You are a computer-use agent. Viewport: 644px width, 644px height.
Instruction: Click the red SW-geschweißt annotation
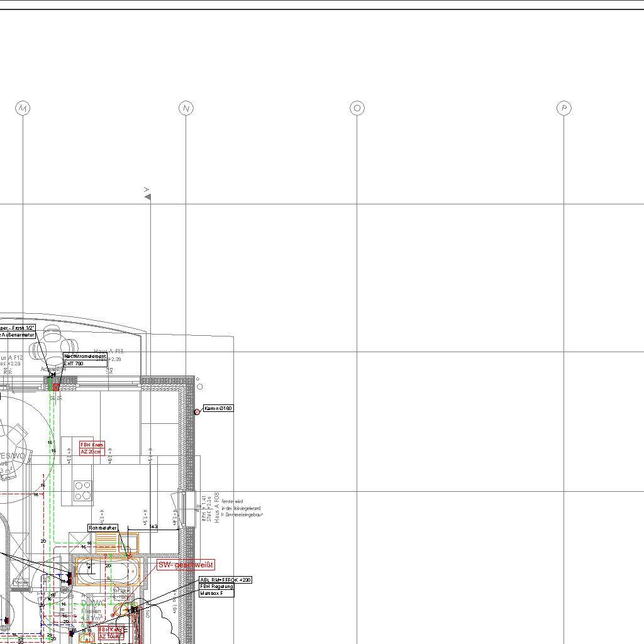click(x=186, y=565)
